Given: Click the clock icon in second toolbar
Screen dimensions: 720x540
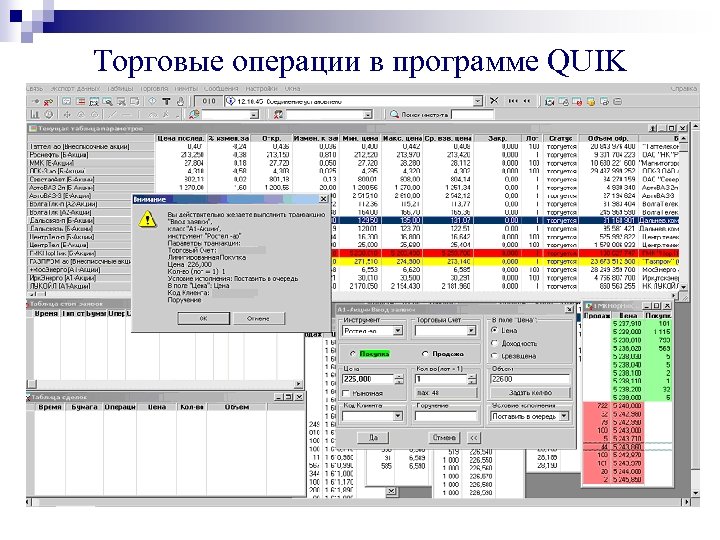Looking at the screenshot, I should point(48,114).
